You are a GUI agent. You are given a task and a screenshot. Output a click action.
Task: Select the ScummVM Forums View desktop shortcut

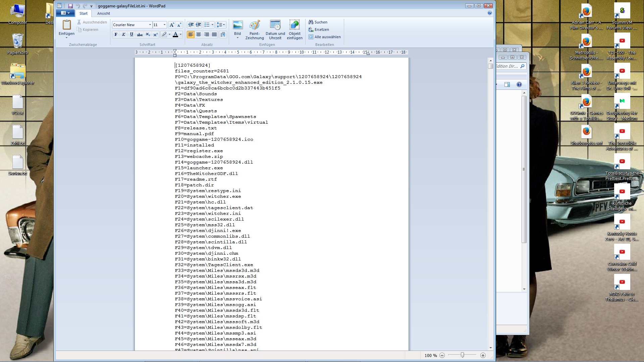622,16
